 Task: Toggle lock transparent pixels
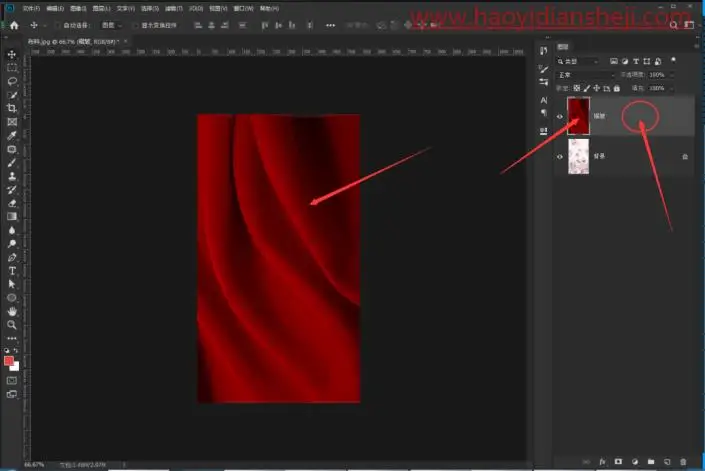pyautogui.click(x=576, y=88)
